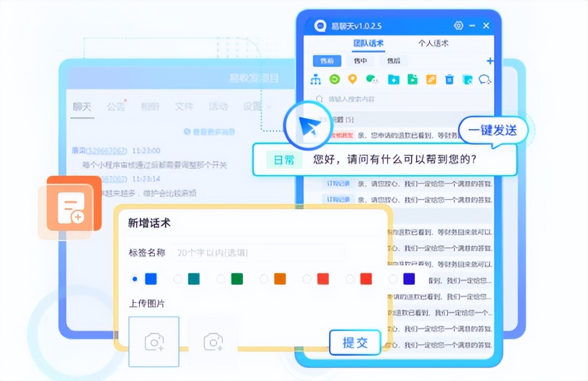Open the green add-folder icon
Image resolution: width=588 pixels, height=381 pixels.
click(412, 80)
